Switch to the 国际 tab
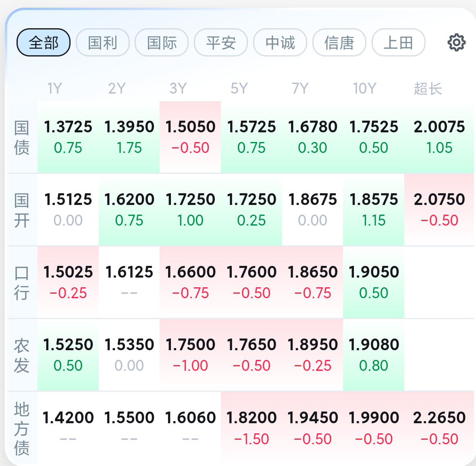Image resolution: width=476 pixels, height=466 pixels. [x=162, y=42]
